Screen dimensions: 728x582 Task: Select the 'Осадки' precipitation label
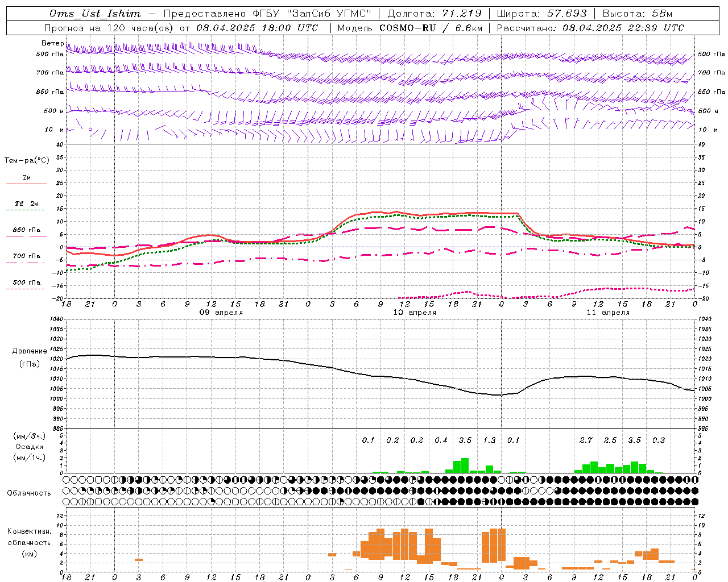coord(29,447)
